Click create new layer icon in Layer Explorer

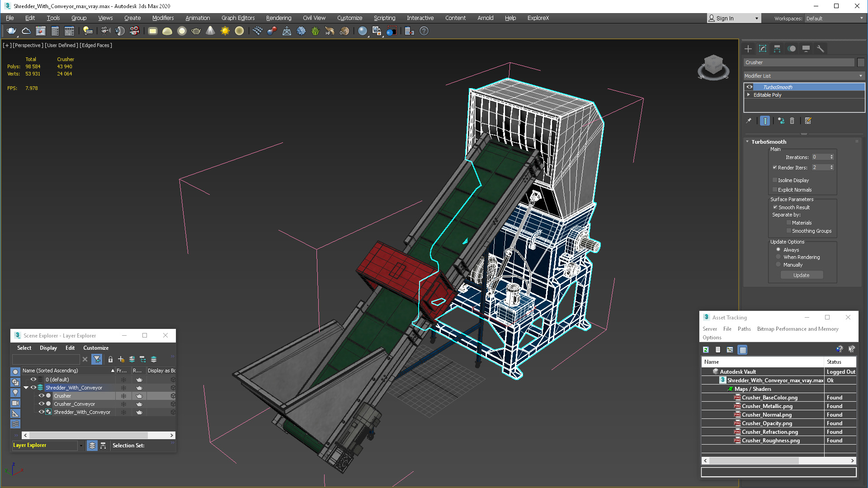[x=121, y=360]
